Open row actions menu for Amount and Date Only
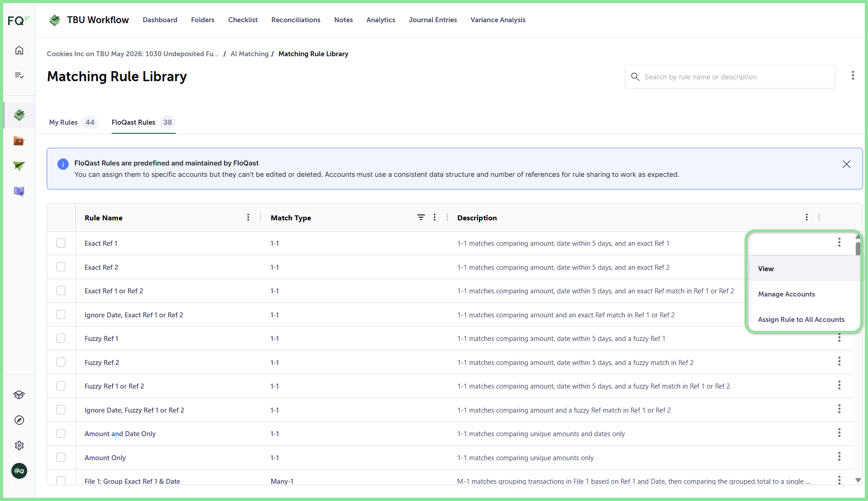Screen dimensions: 868x501 click(x=839, y=433)
